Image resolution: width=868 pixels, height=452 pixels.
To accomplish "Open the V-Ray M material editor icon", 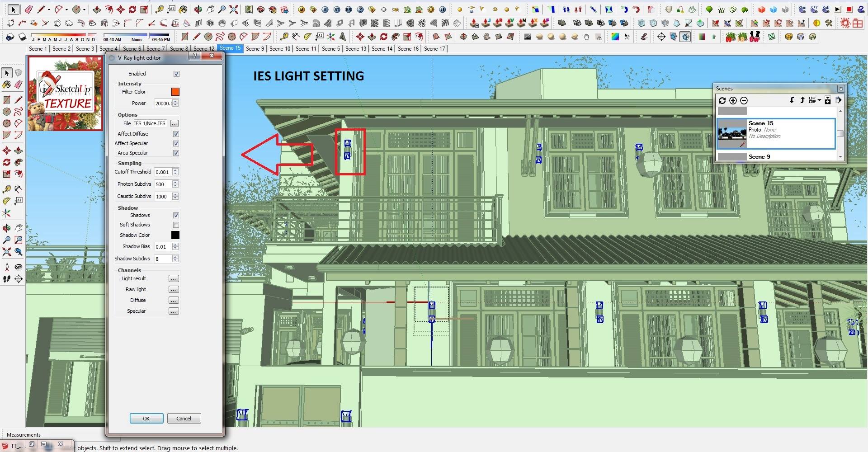I will click(302, 9).
